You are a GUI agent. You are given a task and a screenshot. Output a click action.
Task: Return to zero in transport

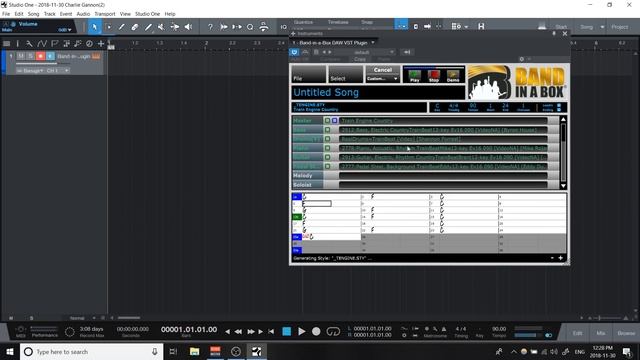point(271,331)
